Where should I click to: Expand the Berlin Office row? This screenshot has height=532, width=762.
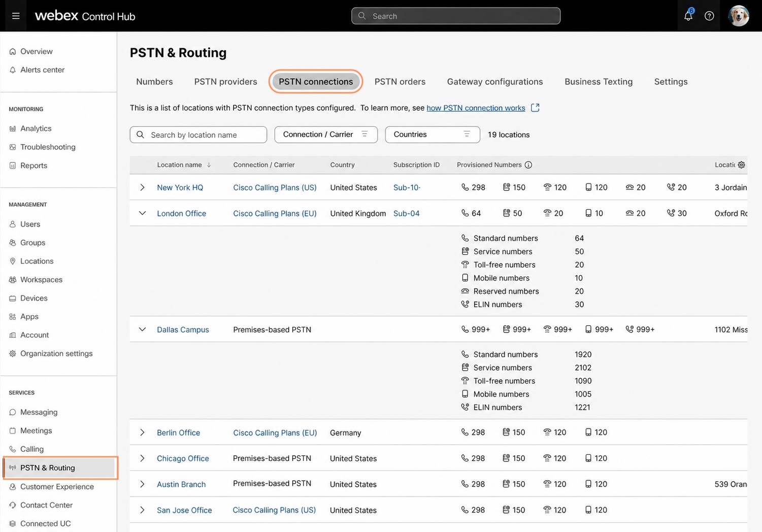coord(142,433)
